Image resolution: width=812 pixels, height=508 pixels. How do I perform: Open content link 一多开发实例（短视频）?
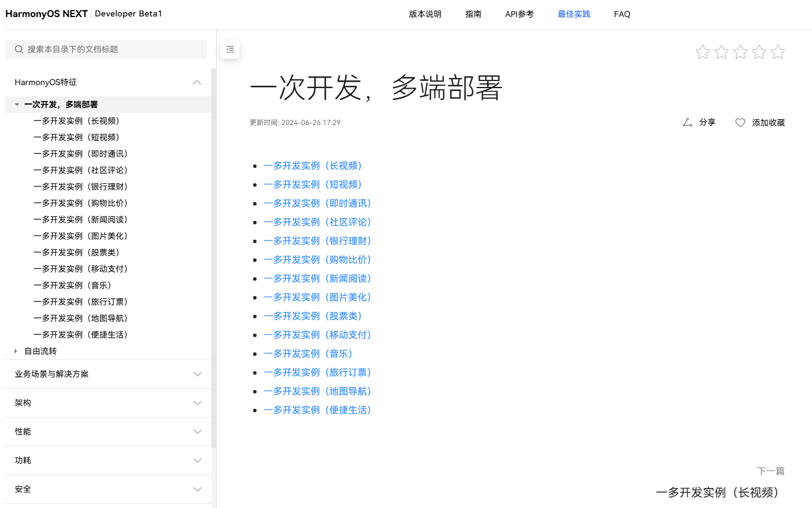[x=315, y=184]
